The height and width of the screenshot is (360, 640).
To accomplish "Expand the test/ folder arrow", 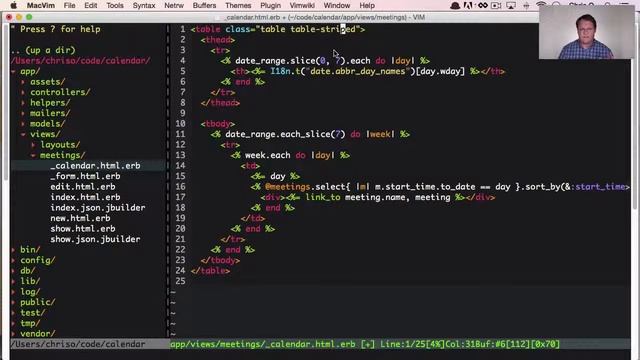I will [14, 313].
